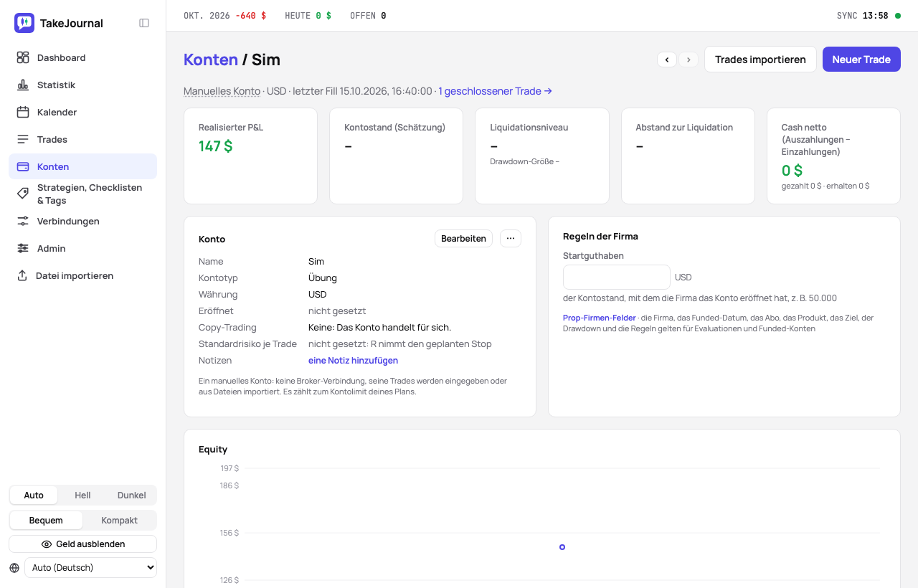
Task: Click the Verbindungen sliders icon
Action: coord(23,221)
